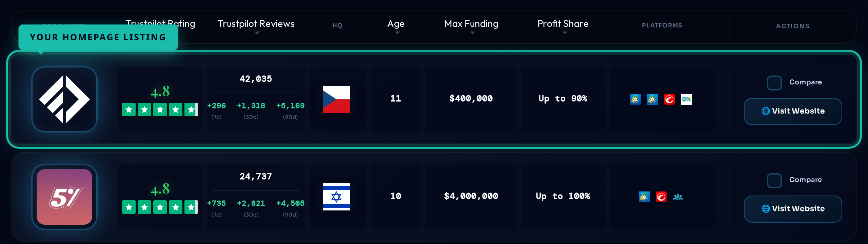868x244 pixels.
Task: Sort by Trustpilot Reviews using the header arrow
Action: coord(257,33)
